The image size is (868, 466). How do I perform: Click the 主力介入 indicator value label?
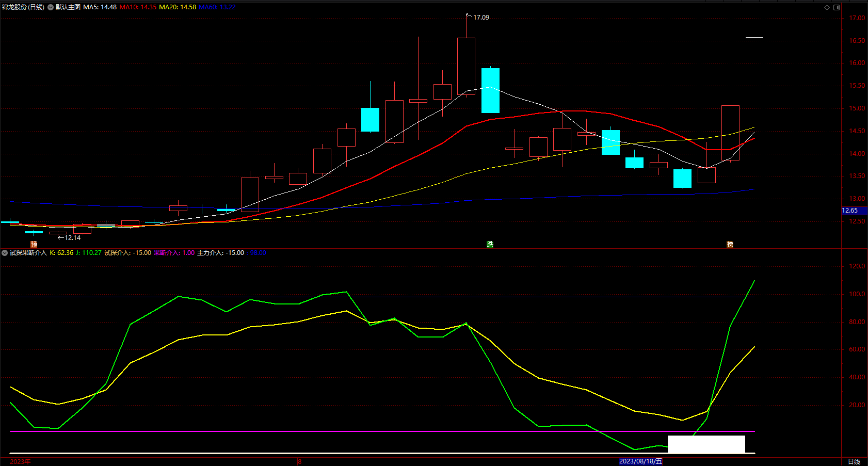(x=220, y=253)
